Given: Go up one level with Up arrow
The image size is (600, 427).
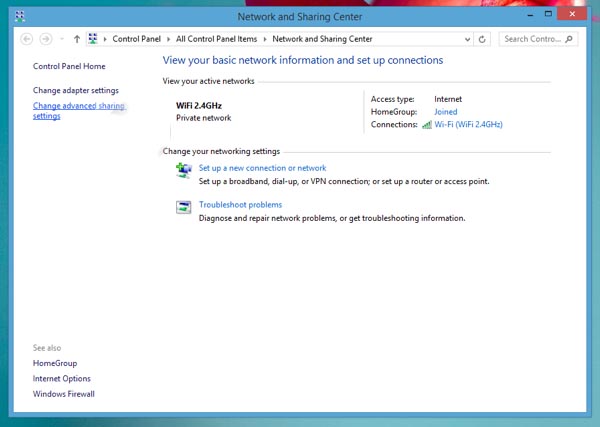Looking at the screenshot, I should coord(77,39).
